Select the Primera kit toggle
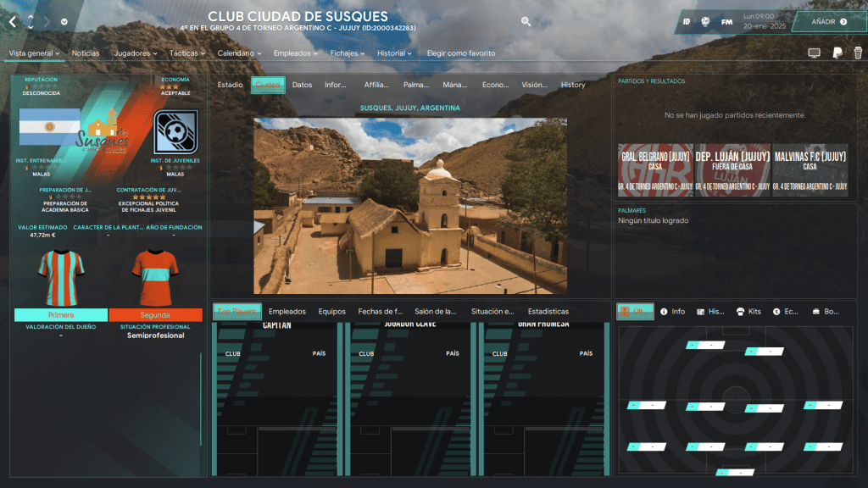 coord(61,315)
